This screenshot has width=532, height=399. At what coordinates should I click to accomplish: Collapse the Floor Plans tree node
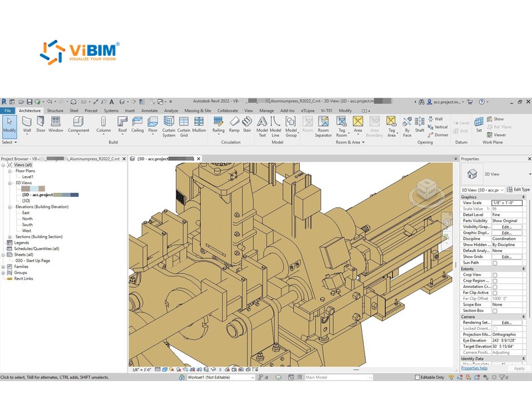9,171
